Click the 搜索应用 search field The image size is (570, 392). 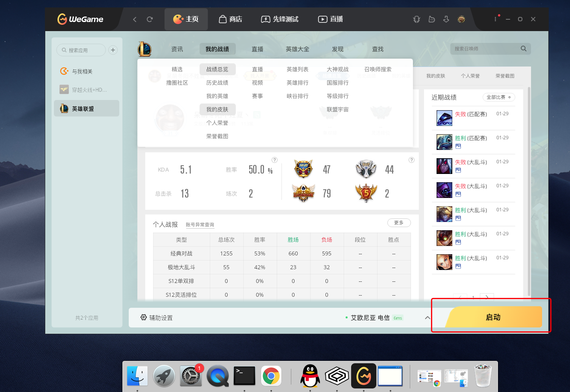pyautogui.click(x=81, y=50)
